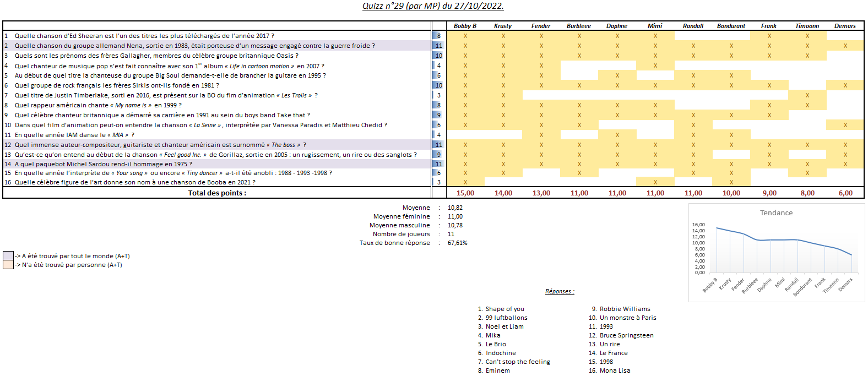
Task: Select the Frank column header
Action: pos(769,26)
